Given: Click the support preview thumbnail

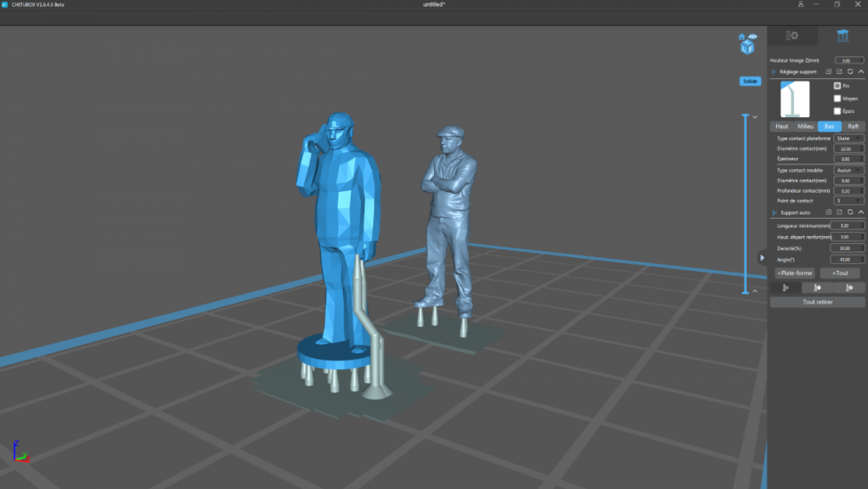Looking at the screenshot, I should point(795,99).
